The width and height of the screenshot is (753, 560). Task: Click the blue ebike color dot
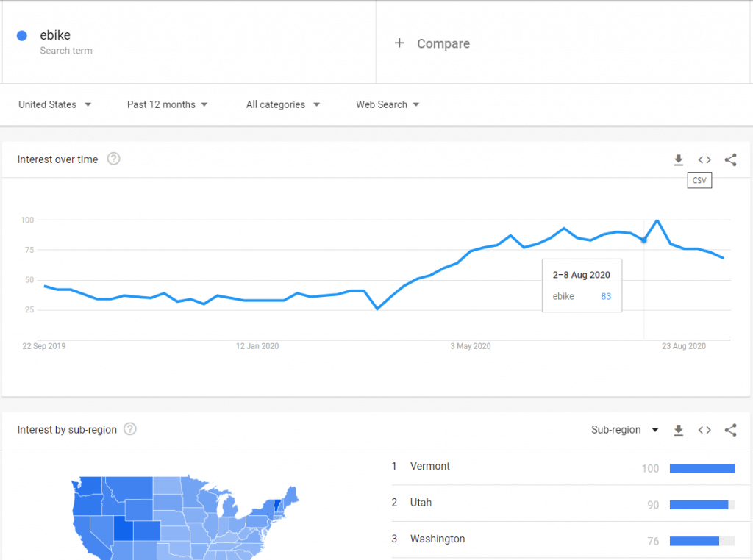(22, 35)
